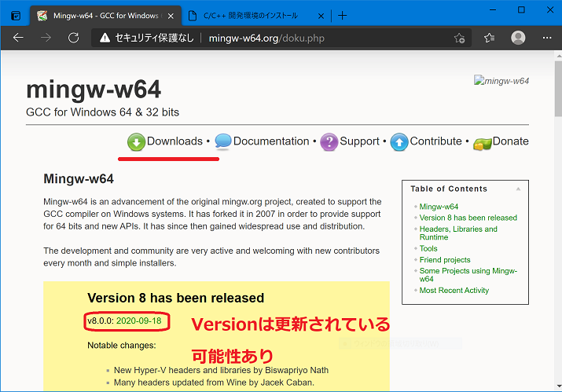Click the Documentation speech bubble icon
The image size is (562, 392).
222,142
